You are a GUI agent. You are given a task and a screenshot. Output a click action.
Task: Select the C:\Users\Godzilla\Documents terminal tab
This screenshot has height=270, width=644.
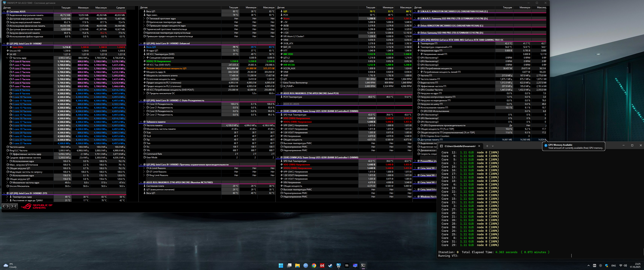tap(459, 146)
